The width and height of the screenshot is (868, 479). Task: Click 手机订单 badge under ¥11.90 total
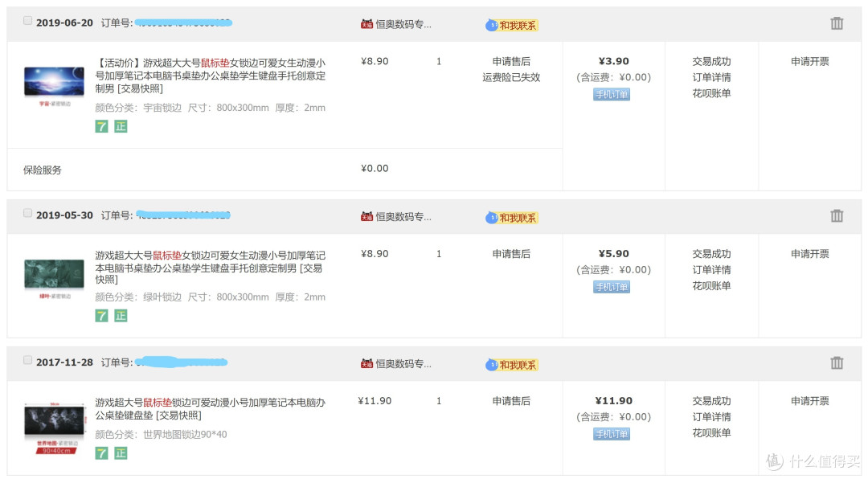tap(612, 434)
